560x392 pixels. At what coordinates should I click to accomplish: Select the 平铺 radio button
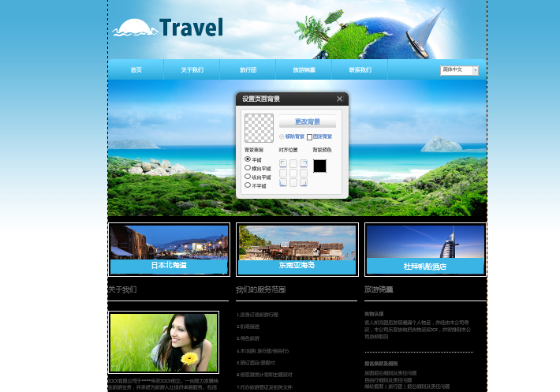coord(248,159)
